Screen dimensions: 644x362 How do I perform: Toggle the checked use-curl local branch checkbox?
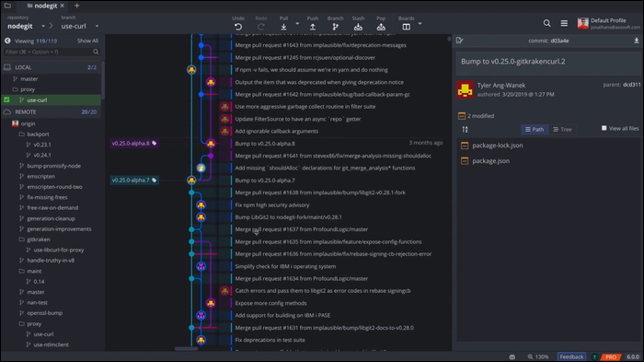pyautogui.click(x=6, y=99)
